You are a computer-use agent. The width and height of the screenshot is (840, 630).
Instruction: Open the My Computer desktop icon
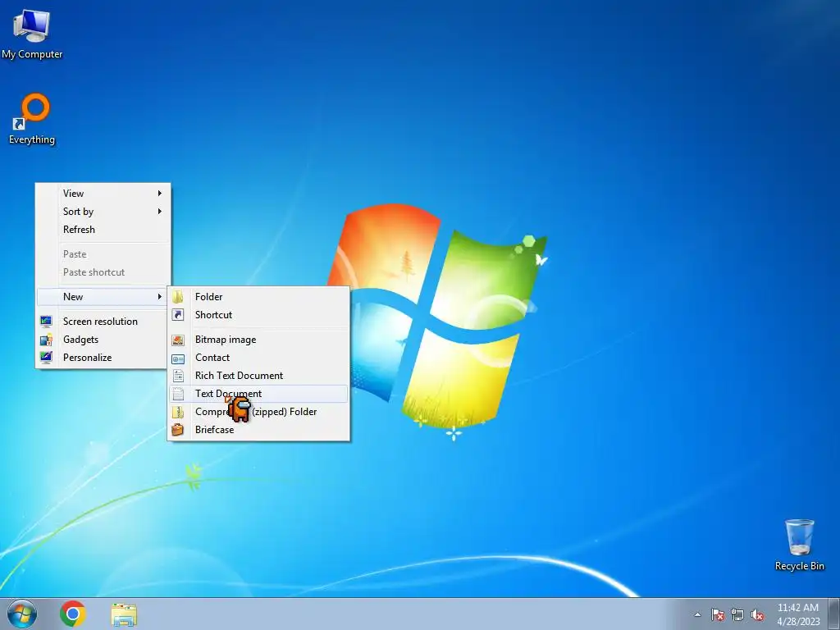(32, 34)
